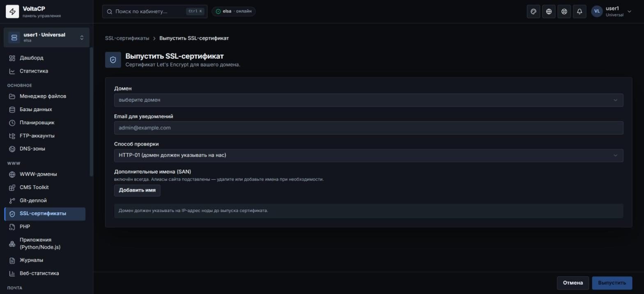Click the Дашборд sidebar icon
This screenshot has height=294, width=644.
point(12,58)
